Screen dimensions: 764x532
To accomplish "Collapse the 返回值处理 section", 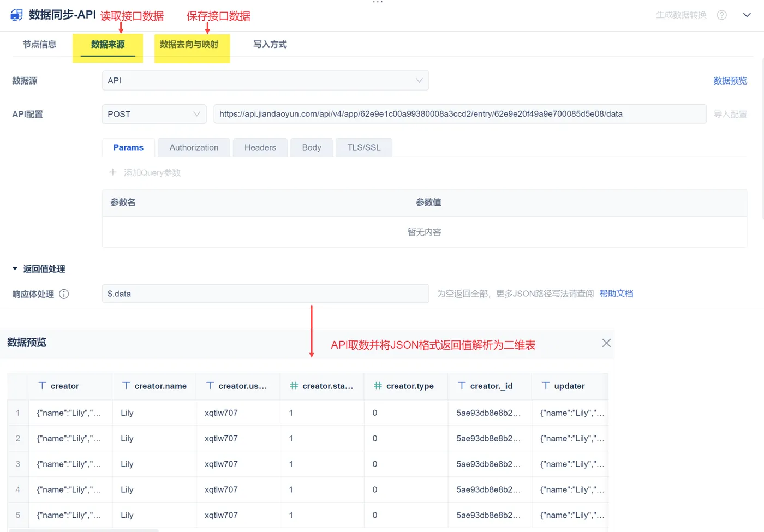I will pyautogui.click(x=15, y=269).
